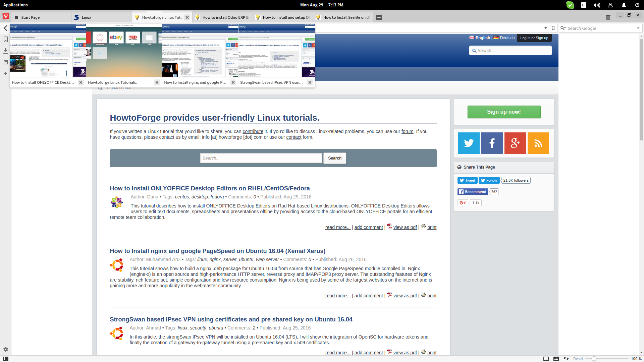Switch to the Linux tab

(x=102, y=17)
